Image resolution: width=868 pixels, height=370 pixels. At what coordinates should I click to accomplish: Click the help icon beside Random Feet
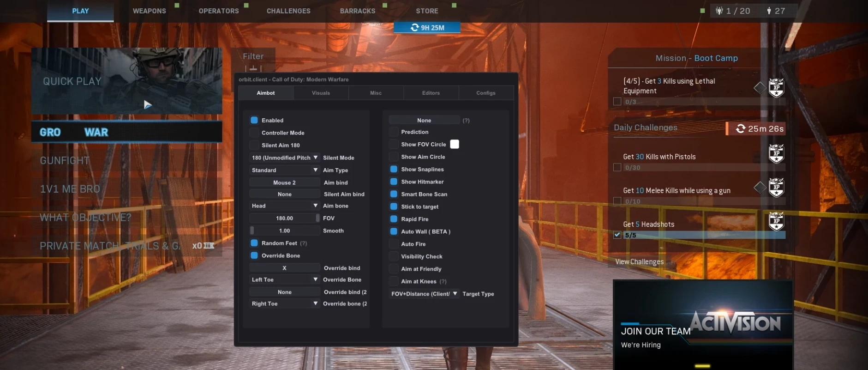[x=303, y=243]
